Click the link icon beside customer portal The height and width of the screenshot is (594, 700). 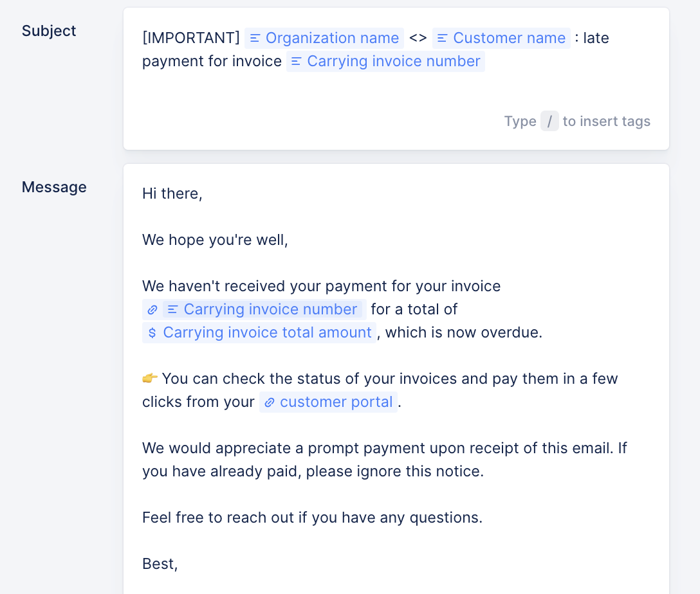[269, 402]
